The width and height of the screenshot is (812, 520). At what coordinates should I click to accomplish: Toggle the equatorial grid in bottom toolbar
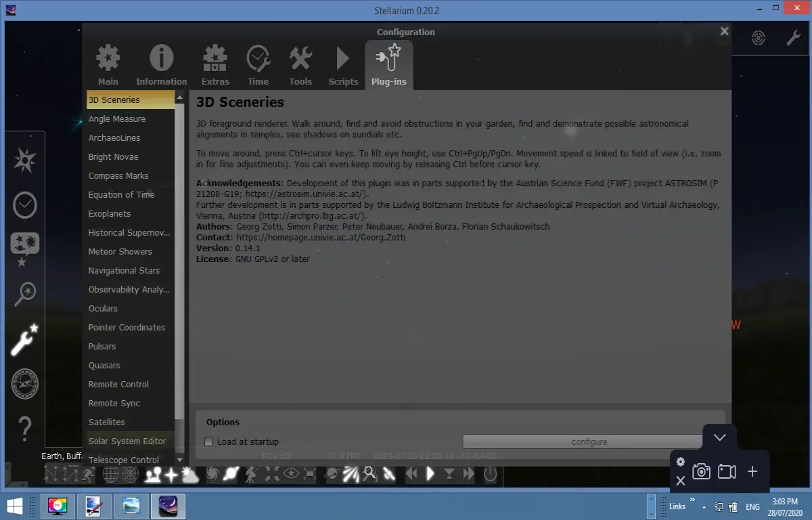click(x=111, y=475)
